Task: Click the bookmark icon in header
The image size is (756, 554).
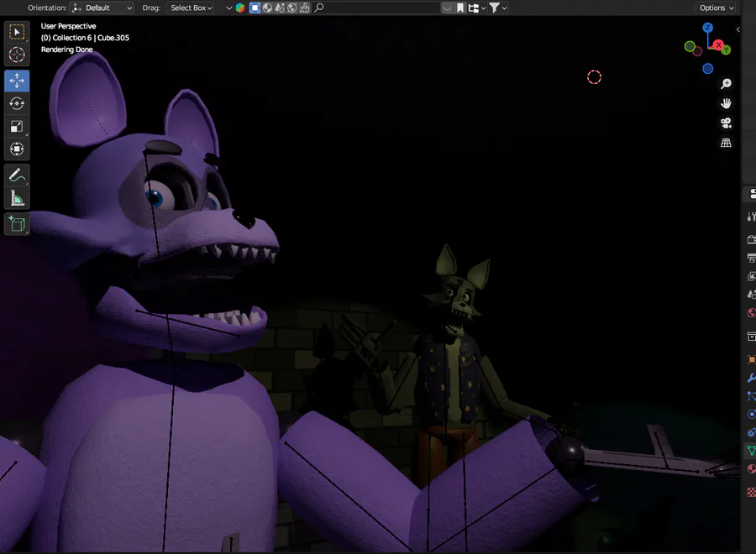Action: click(460, 8)
